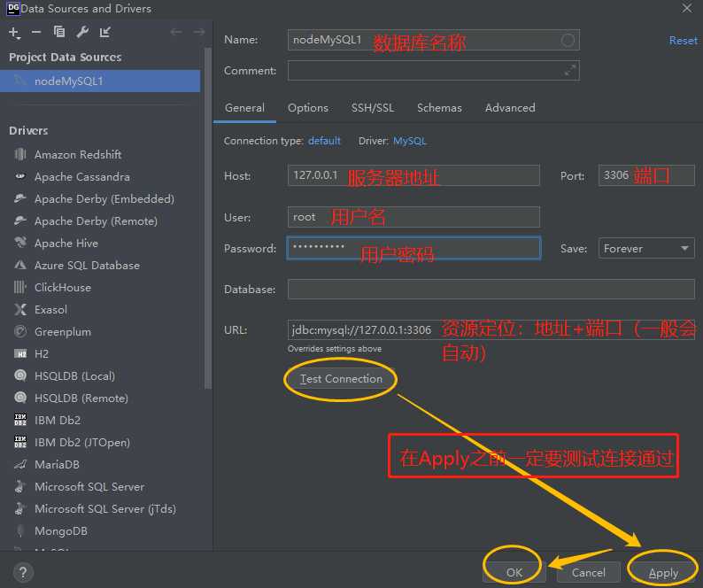The width and height of the screenshot is (703, 588).
Task: Click the MySQL driver link
Action: tap(409, 141)
